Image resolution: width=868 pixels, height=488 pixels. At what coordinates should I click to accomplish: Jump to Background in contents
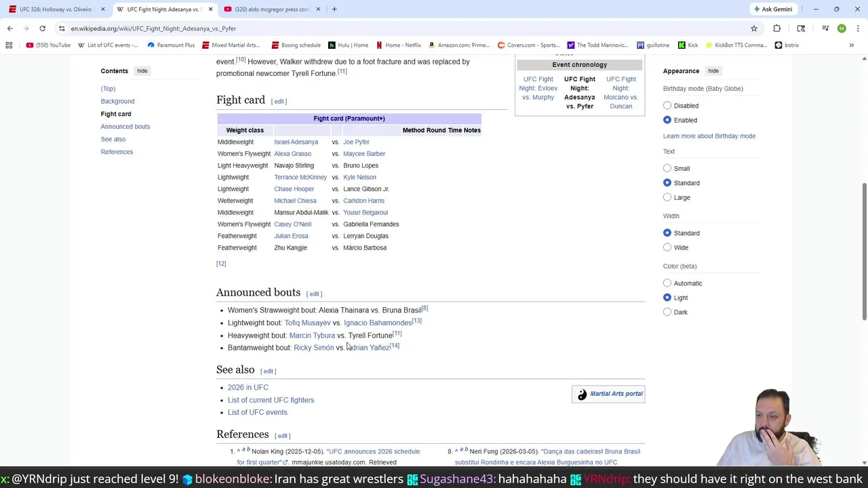tap(117, 101)
